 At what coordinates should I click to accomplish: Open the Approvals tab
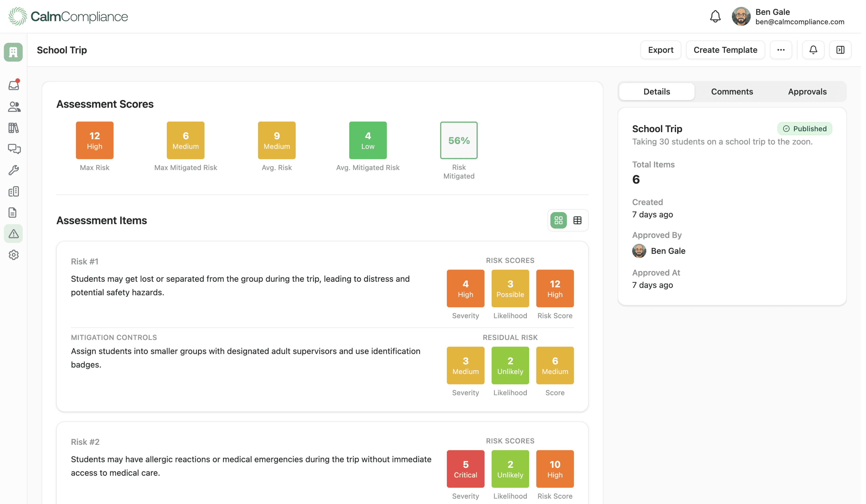[x=807, y=91]
